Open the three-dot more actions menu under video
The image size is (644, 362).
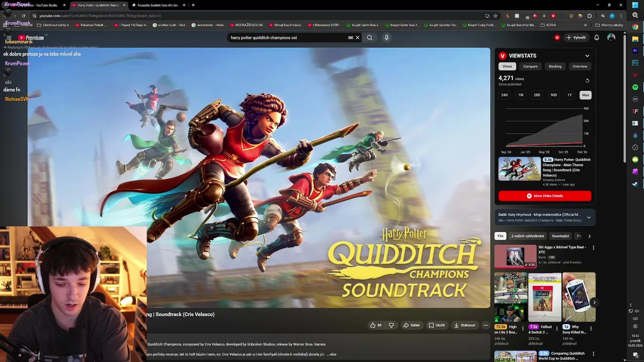tap(486, 325)
